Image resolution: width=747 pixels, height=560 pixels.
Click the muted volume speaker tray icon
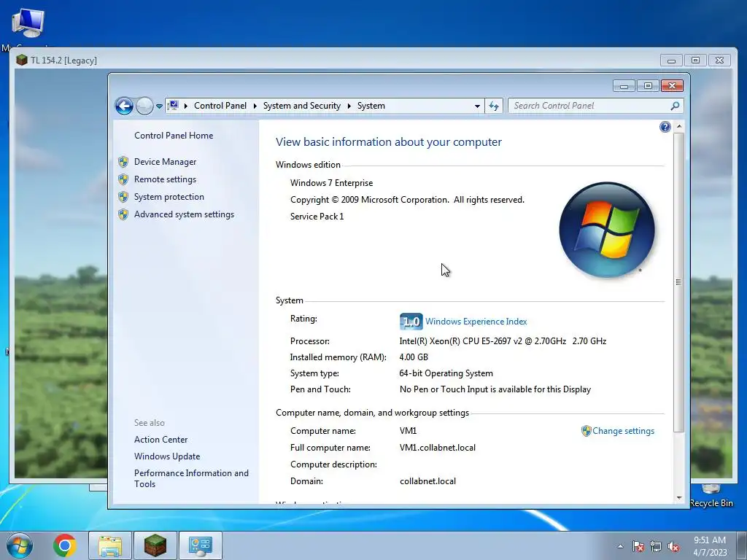point(673,546)
